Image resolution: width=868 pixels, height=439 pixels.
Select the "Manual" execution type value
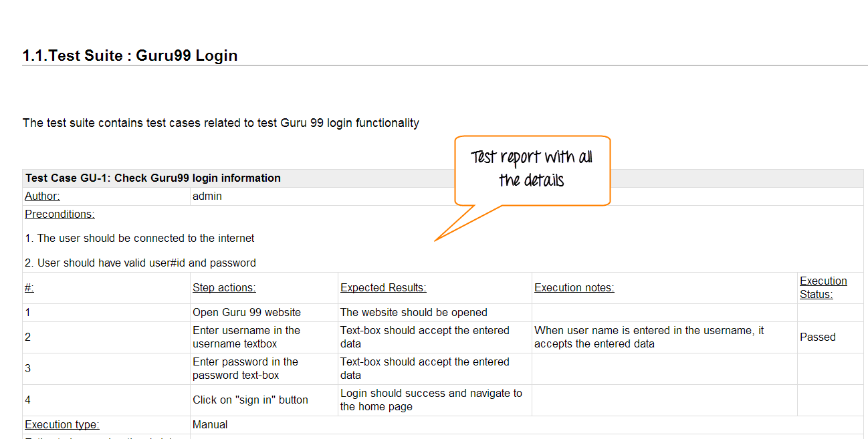tap(210, 425)
